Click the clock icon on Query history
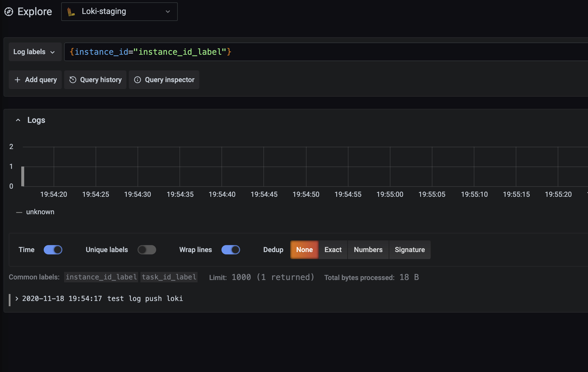 click(x=73, y=79)
